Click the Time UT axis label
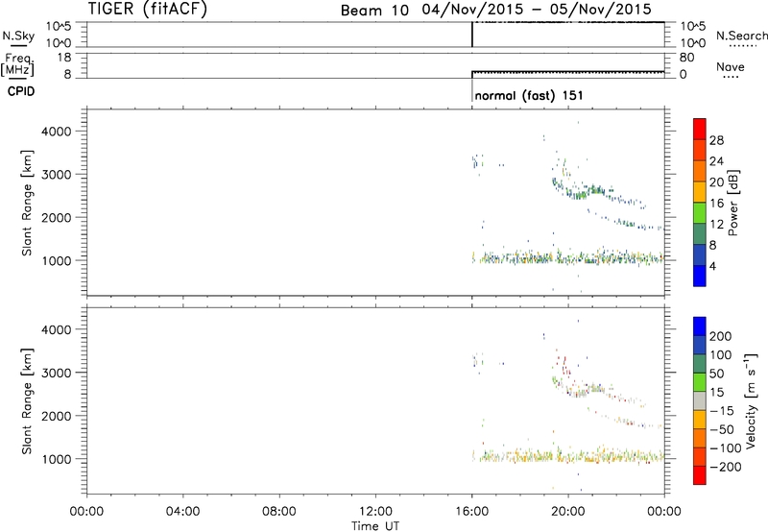This screenshot has width=768, height=532. (375, 526)
